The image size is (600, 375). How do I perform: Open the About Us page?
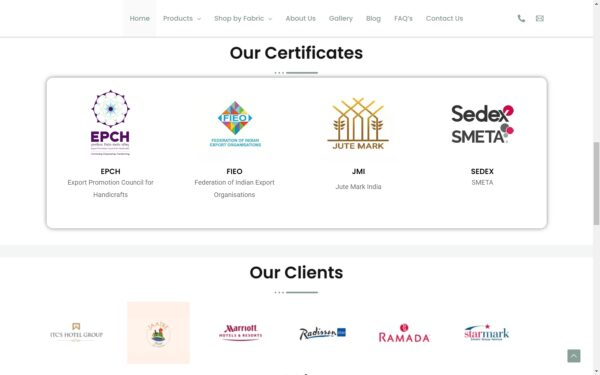[300, 18]
